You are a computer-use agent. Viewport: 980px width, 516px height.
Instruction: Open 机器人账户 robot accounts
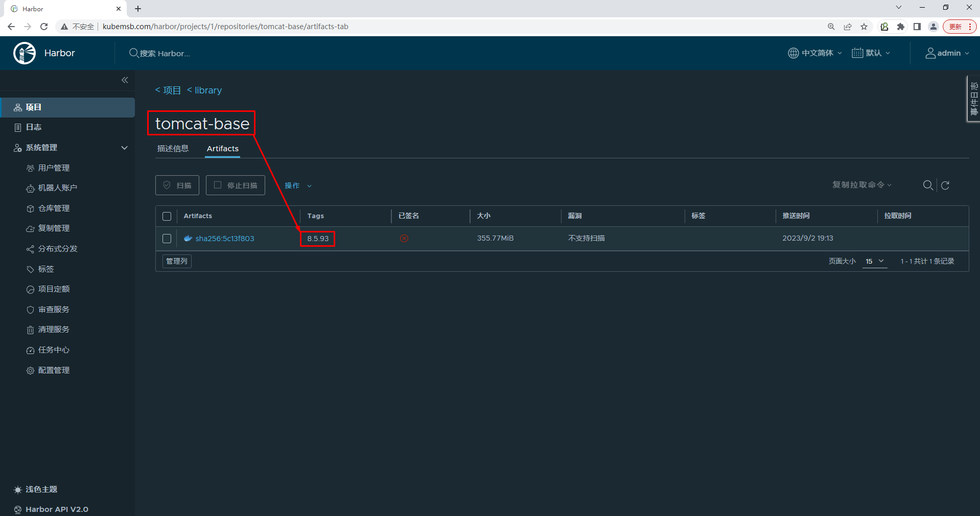click(x=57, y=188)
